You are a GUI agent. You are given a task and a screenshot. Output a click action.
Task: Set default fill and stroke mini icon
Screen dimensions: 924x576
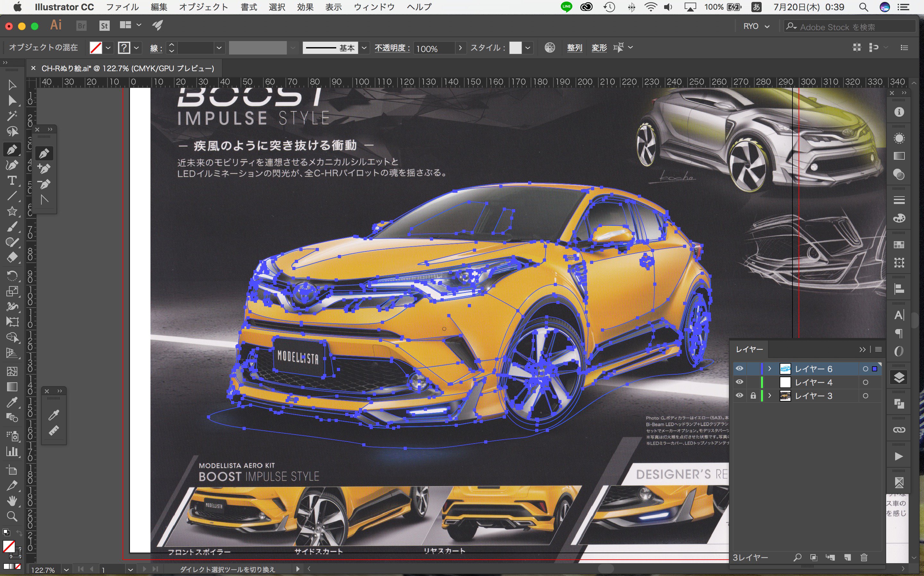6,533
